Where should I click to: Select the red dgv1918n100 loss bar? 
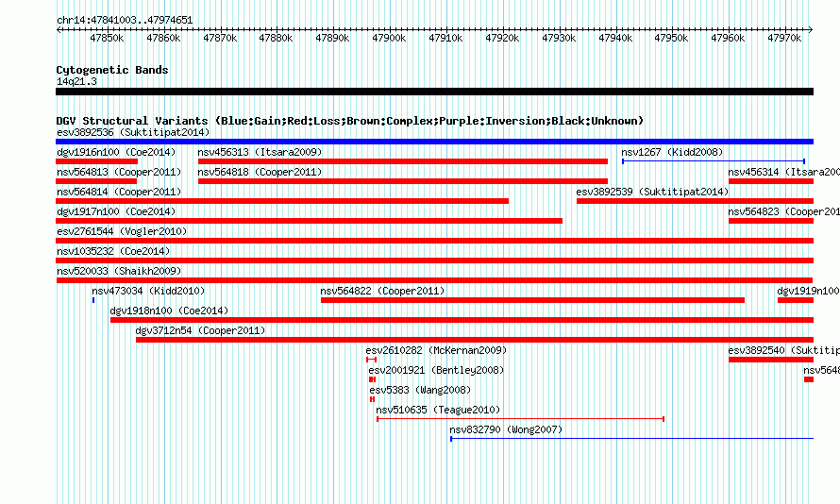[x=462, y=320]
